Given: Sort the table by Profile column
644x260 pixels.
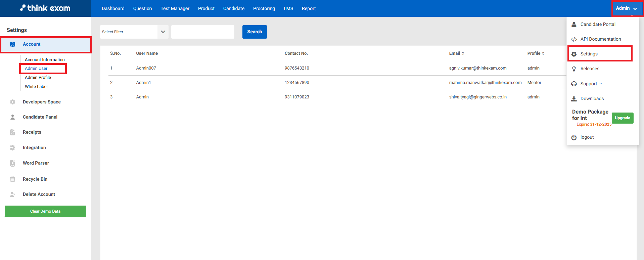Looking at the screenshot, I should pyautogui.click(x=536, y=53).
